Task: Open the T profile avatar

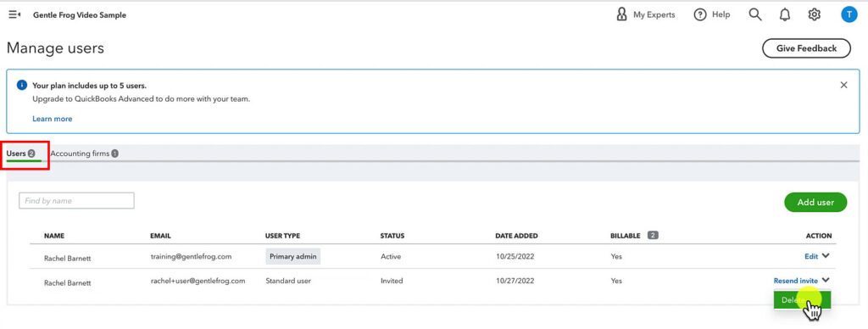Action: (x=849, y=14)
